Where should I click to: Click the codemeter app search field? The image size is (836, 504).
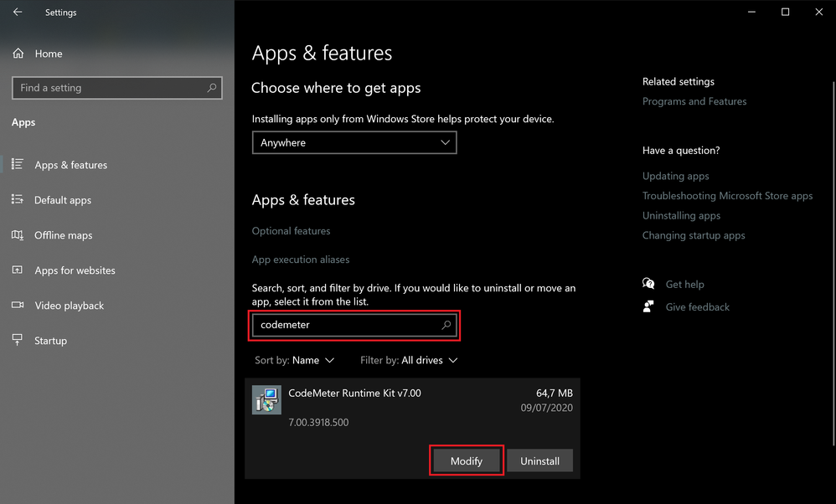[354, 325]
